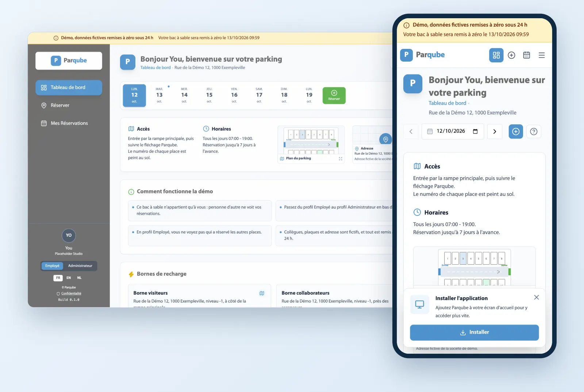584x392 pixels.
Task: Select Sam. 17 oct. day
Action: click(x=259, y=95)
